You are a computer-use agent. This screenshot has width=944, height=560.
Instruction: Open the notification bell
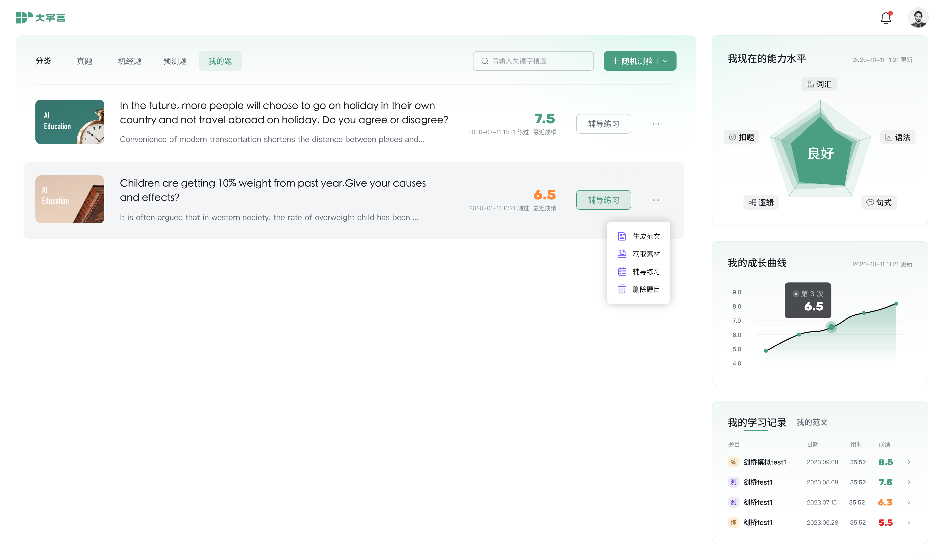885,18
